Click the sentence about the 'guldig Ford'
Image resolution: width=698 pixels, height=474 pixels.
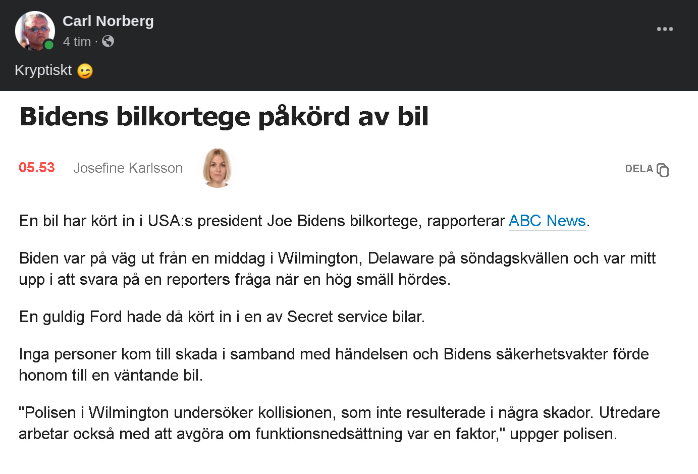222,318
